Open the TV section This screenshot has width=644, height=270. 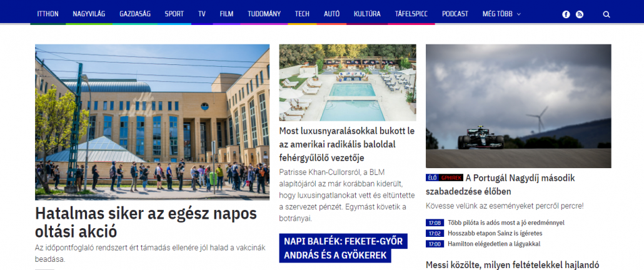click(x=202, y=14)
